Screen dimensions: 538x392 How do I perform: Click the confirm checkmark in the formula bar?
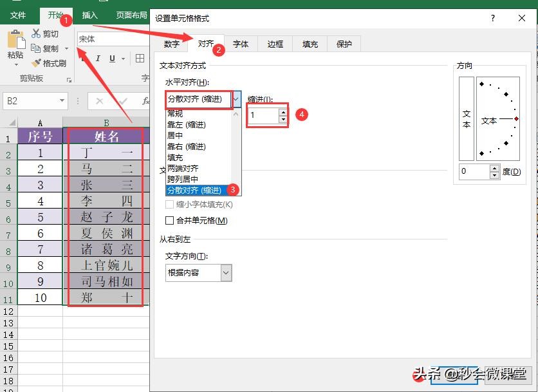(122, 101)
